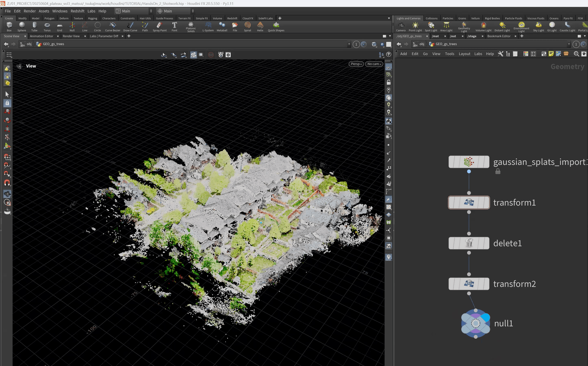This screenshot has height=366, width=588.
Task: Toggle the lock on gaussian_splats_import node
Action: pos(498,172)
